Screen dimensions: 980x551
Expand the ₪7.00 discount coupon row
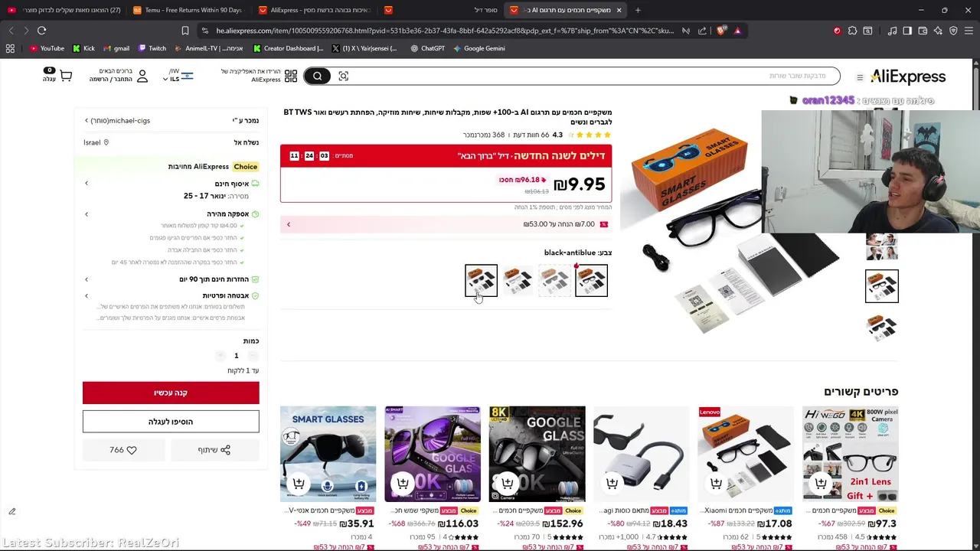pyautogui.click(x=446, y=224)
